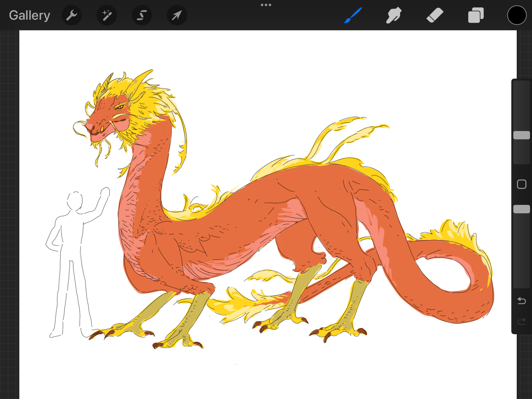This screenshot has width=532, height=399.
Task: Tap the redo arrow
Action: pyautogui.click(x=521, y=321)
